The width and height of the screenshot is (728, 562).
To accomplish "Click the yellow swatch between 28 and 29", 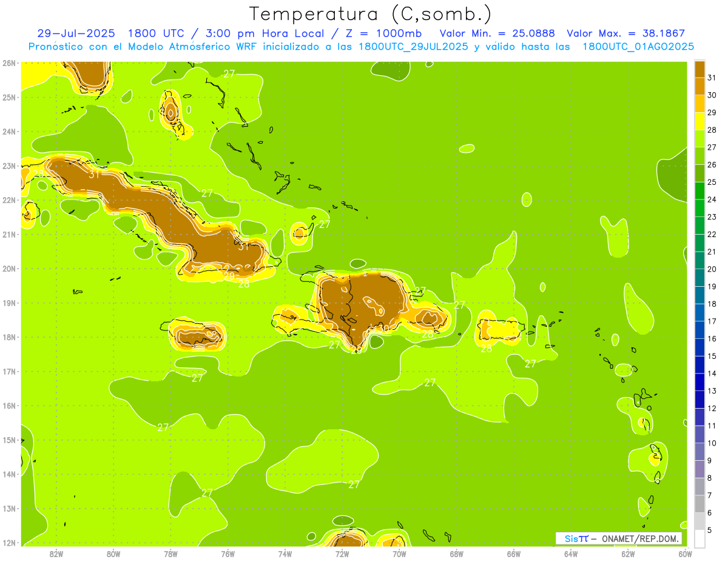I will tap(699, 121).
